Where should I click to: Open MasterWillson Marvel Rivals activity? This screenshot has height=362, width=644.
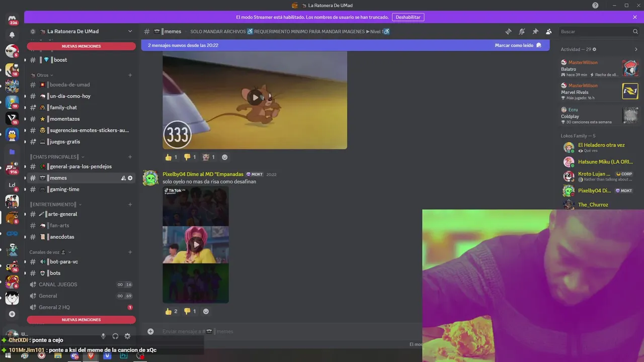pyautogui.click(x=599, y=92)
